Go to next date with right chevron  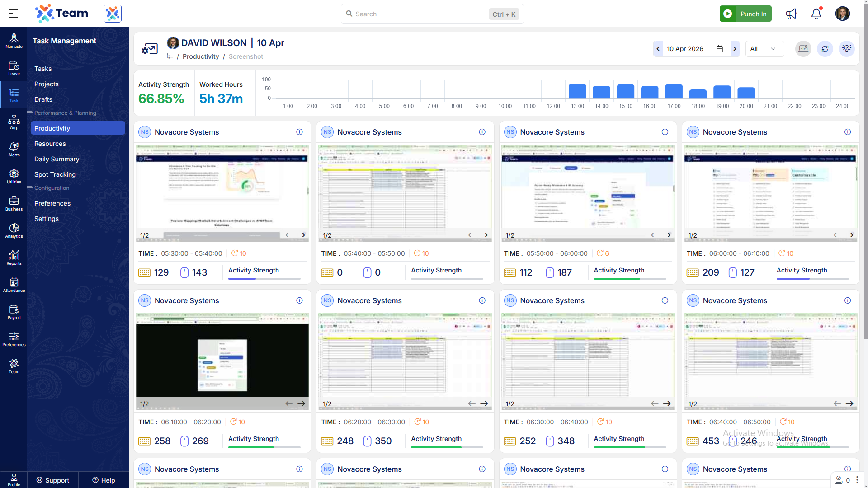tap(735, 49)
